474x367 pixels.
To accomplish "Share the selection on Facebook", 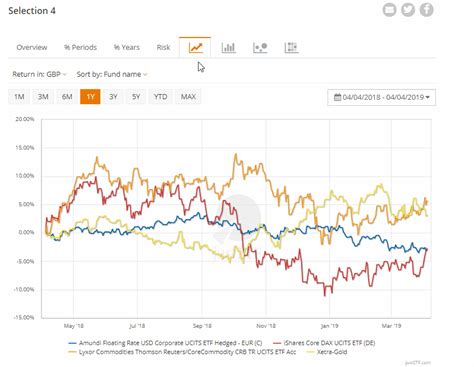I will tap(426, 10).
